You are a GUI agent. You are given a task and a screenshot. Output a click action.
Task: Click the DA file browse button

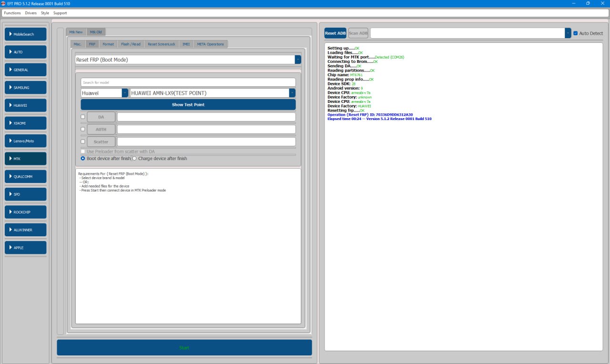point(101,117)
